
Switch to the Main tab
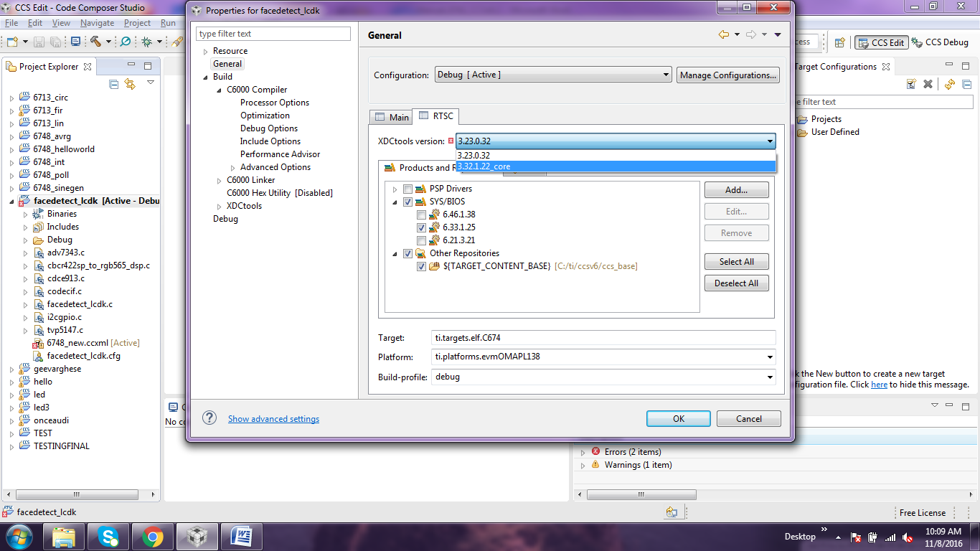click(x=391, y=117)
